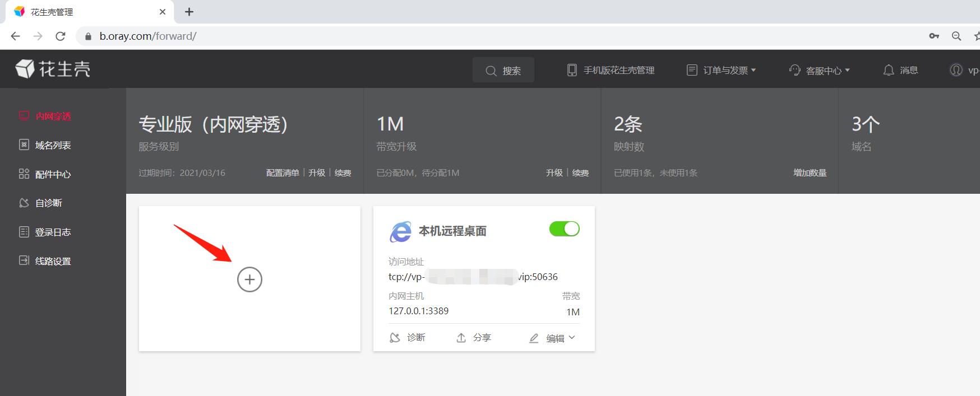Click the invoice icon beside 订单与发票
The image size is (980, 396).
click(692, 70)
